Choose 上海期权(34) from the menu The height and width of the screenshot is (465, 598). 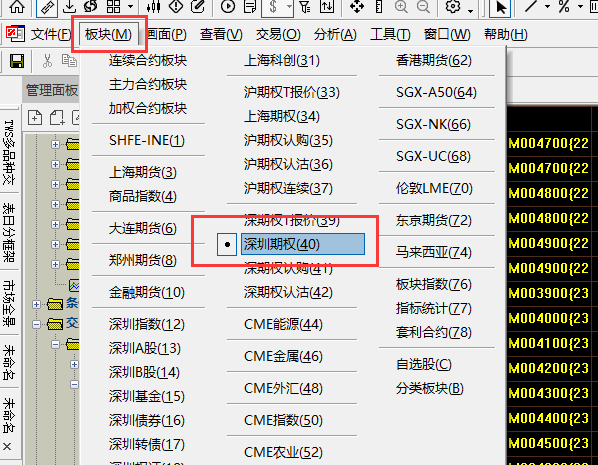(282, 116)
